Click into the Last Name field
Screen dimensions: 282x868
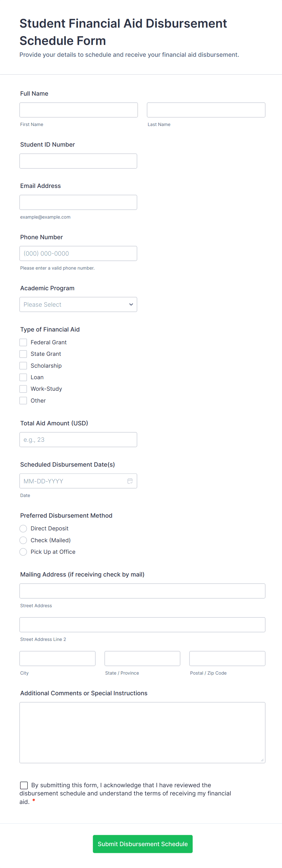pos(206,110)
